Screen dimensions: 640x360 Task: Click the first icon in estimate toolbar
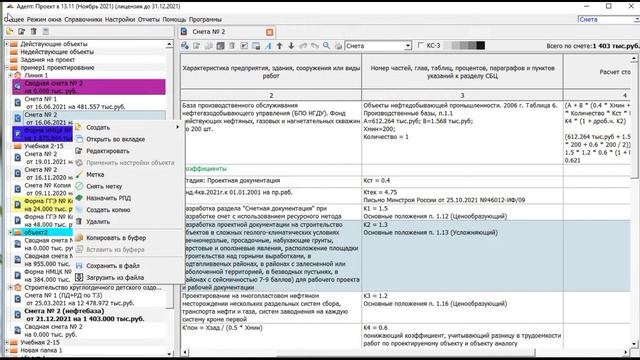point(185,46)
